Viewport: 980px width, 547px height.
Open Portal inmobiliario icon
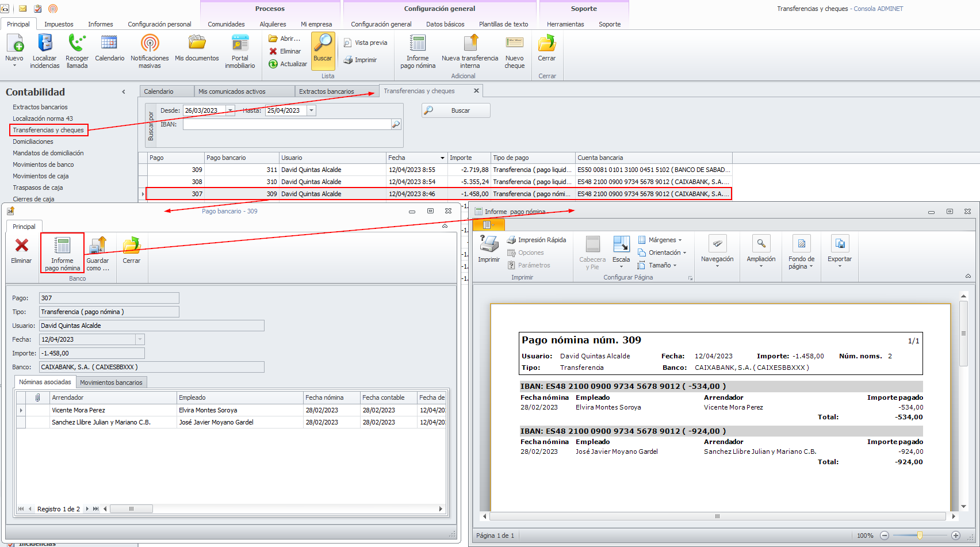pos(240,44)
